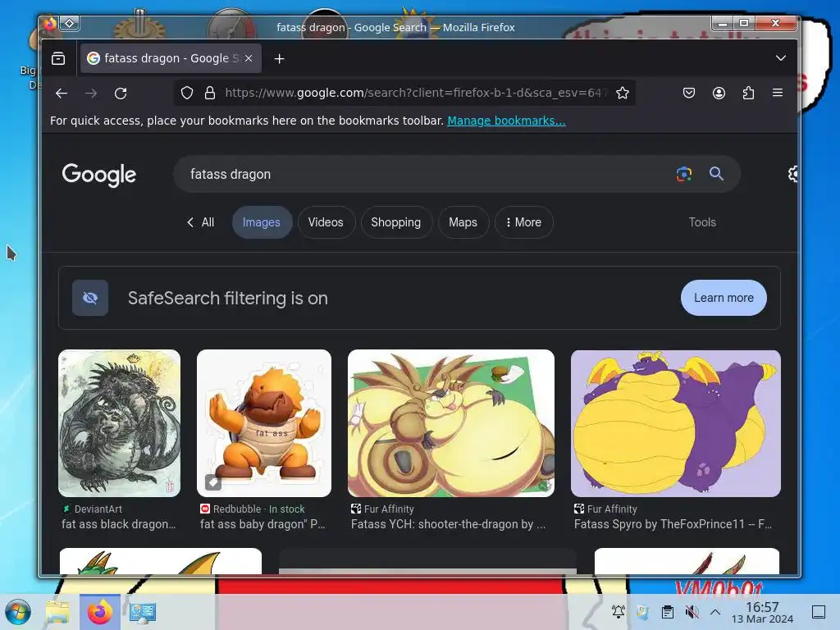Image resolution: width=840 pixels, height=630 pixels.
Task: Open a new tab with plus icon
Action: pyautogui.click(x=279, y=58)
